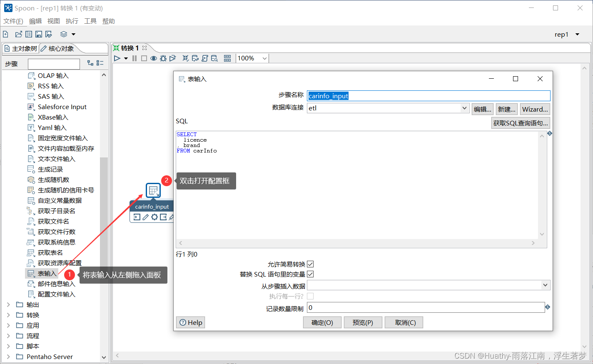Open the 视图 menu
The height and width of the screenshot is (364, 593).
54,21
